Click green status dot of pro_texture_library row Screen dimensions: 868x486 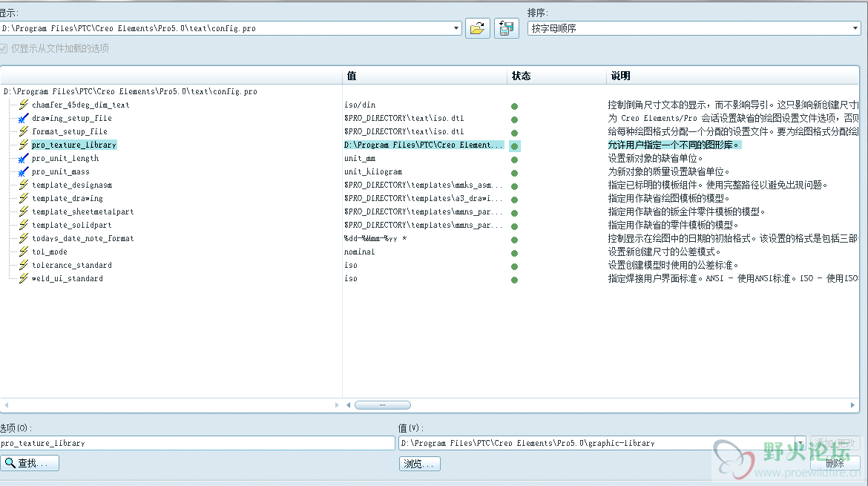[x=514, y=146]
